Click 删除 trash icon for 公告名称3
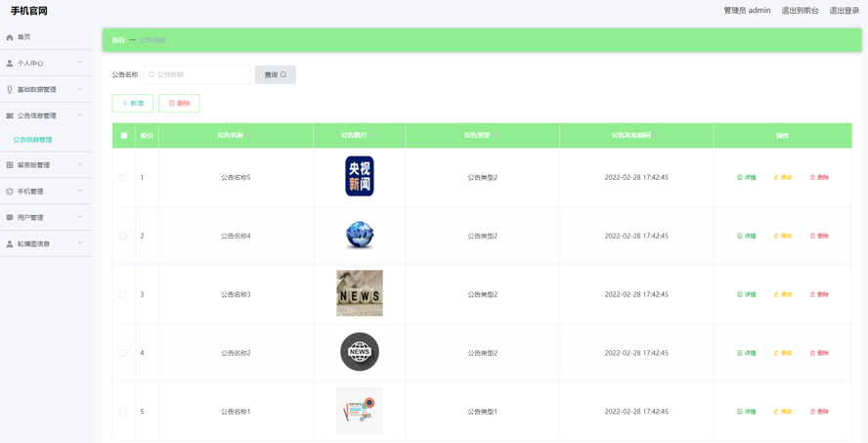Screen dimensions: 868x443 pyautogui.click(x=812, y=294)
